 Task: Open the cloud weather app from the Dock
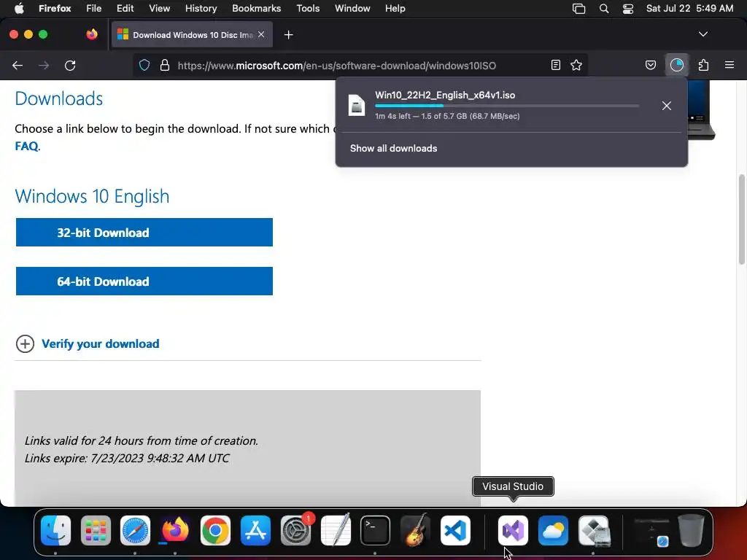(x=553, y=530)
